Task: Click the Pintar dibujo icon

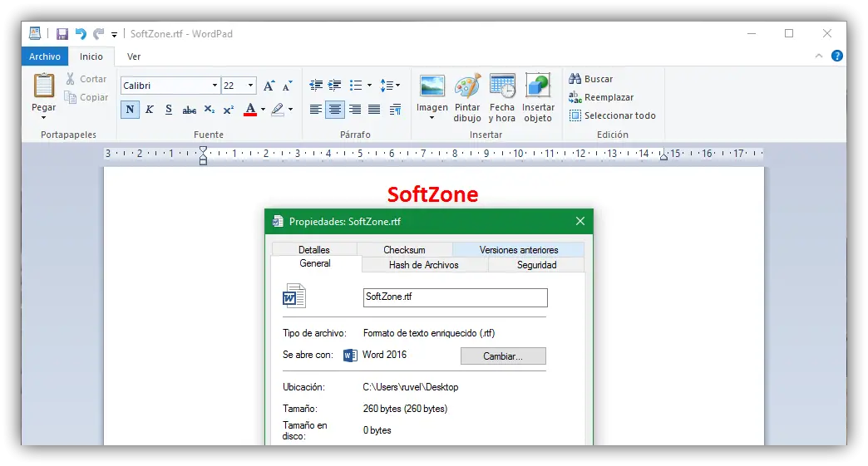Action: point(467,98)
